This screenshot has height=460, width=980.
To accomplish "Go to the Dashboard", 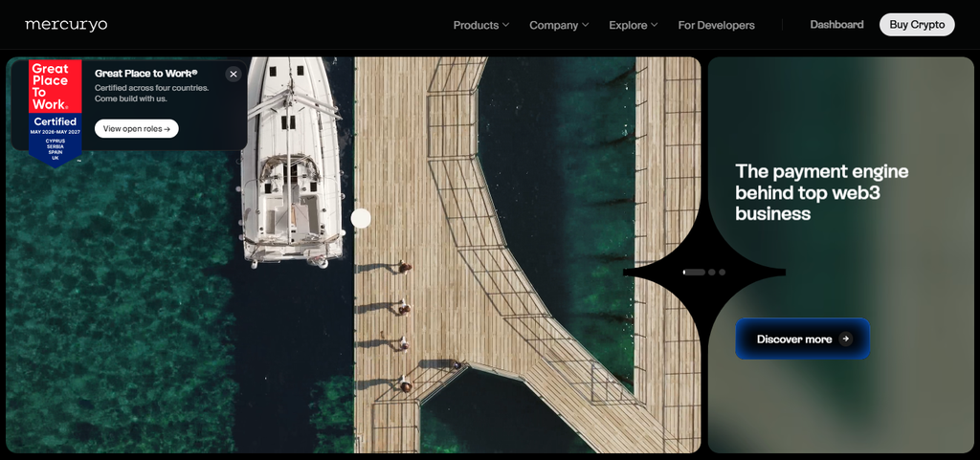I will 836,24.
